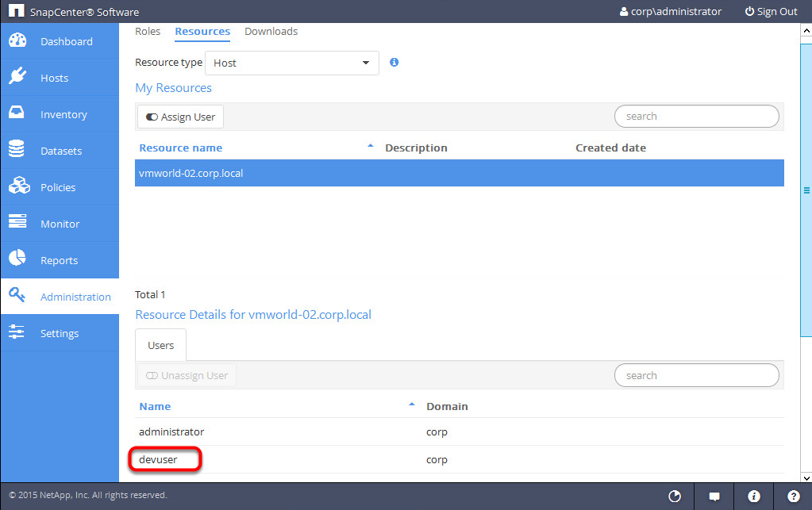This screenshot has width=812, height=510.
Task: Select the Users tab in Resource Details
Action: (x=160, y=345)
